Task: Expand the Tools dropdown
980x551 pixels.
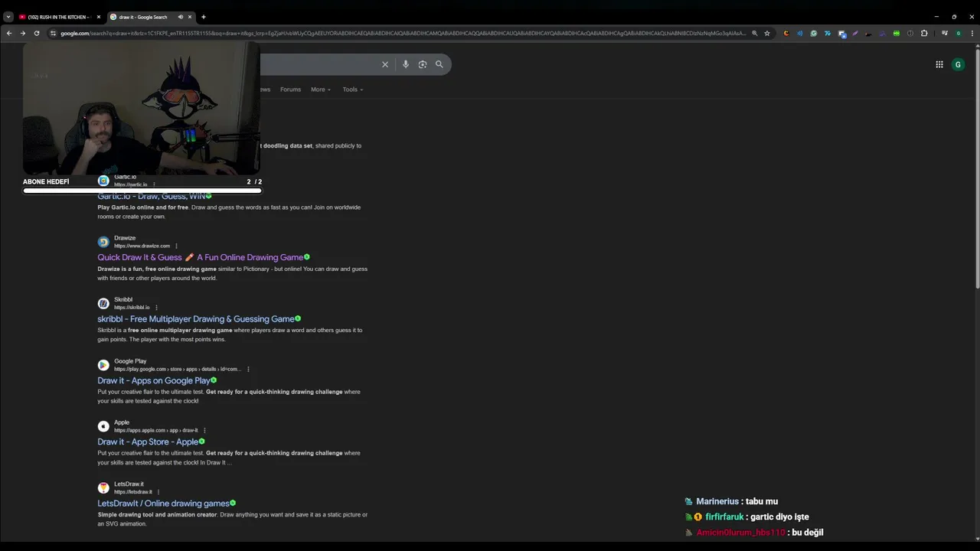Action: point(353,90)
